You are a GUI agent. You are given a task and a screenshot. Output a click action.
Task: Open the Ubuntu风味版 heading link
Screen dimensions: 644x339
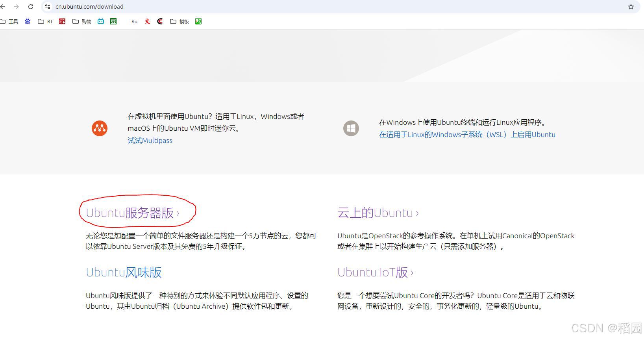[124, 272]
